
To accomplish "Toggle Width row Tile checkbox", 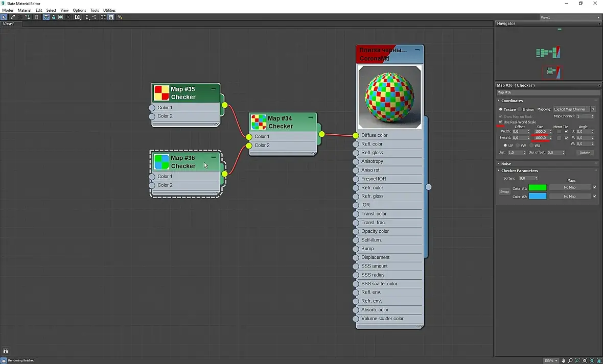I will coord(567,131).
